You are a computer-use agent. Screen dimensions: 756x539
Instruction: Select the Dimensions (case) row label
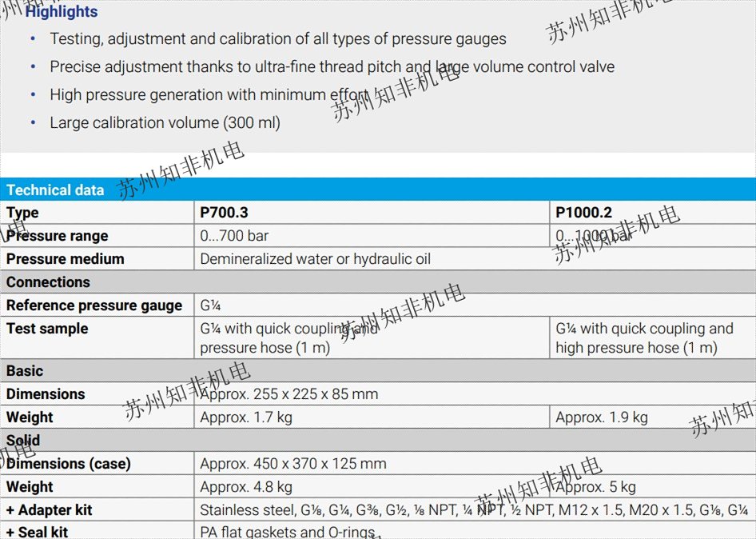click(x=69, y=464)
